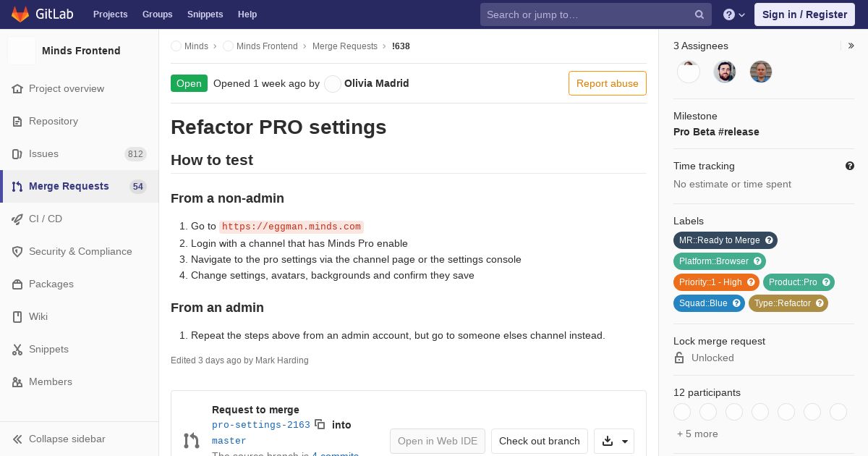Click the Issues sidebar icon
Screen dimensions: 868x456
coord(17,153)
